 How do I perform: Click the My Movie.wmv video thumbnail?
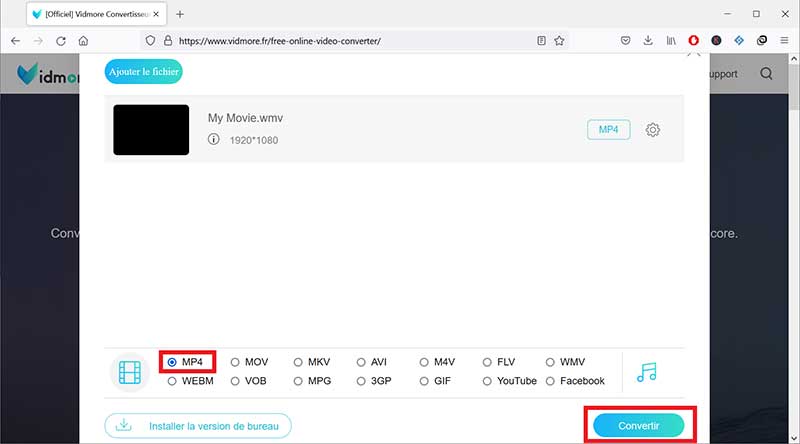(x=151, y=130)
